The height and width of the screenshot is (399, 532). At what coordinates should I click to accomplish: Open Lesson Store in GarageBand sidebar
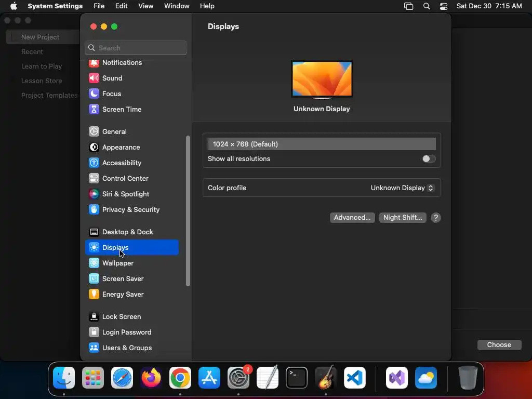(x=42, y=81)
